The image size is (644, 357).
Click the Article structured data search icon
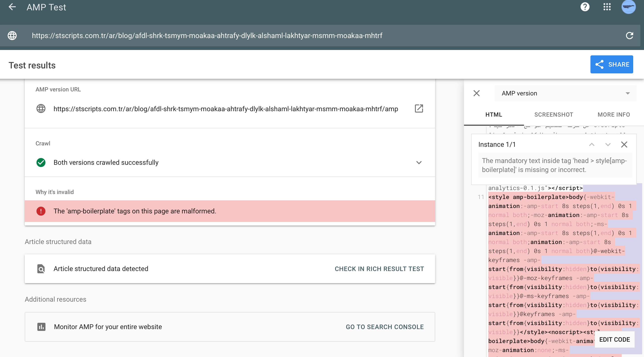click(41, 269)
